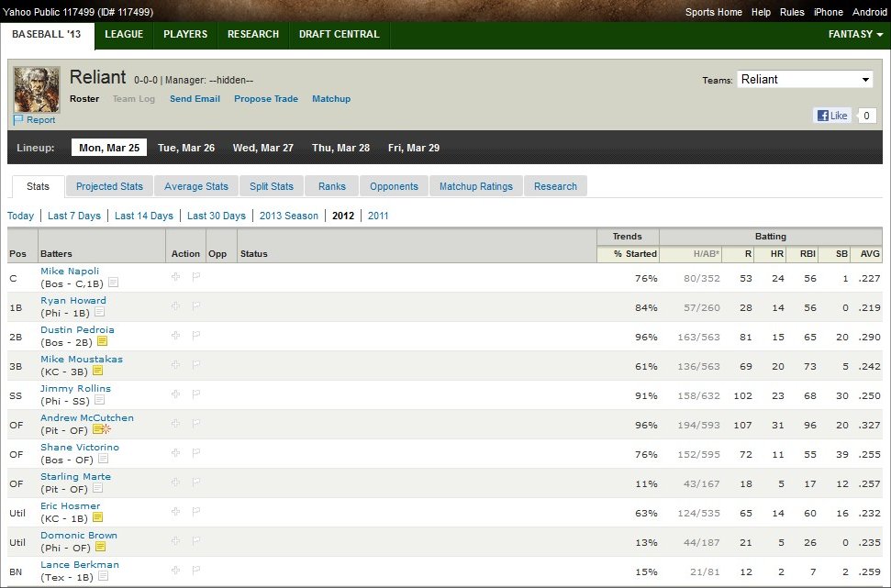Open player notes for Mike Napoli
The image size is (891, 588).
113,283
